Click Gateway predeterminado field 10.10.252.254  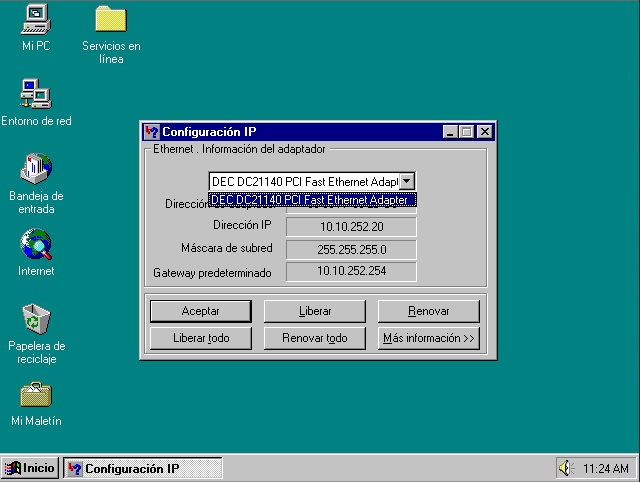pos(351,271)
